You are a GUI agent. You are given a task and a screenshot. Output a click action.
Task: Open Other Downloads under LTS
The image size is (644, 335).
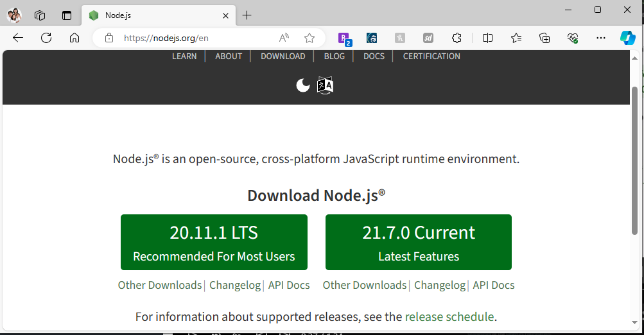(x=160, y=285)
